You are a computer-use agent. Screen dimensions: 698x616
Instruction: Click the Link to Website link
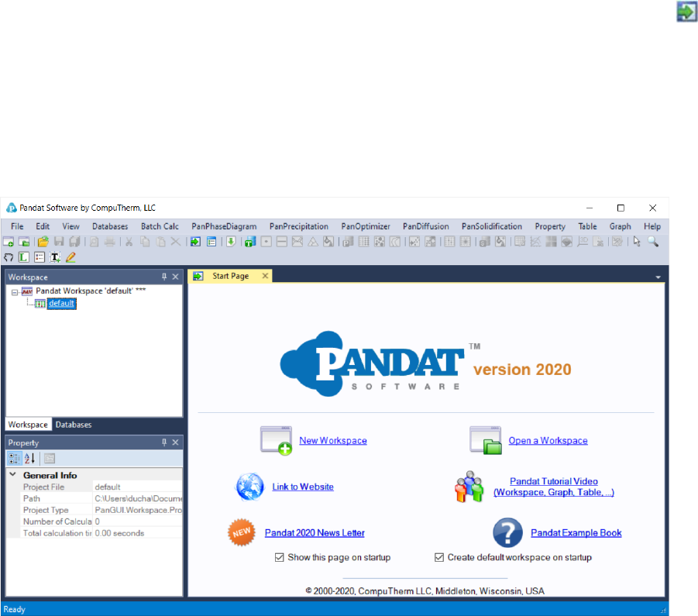303,487
